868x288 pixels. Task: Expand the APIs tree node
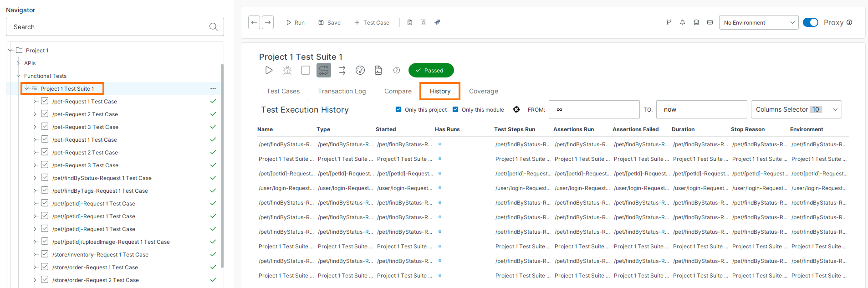pos(19,63)
